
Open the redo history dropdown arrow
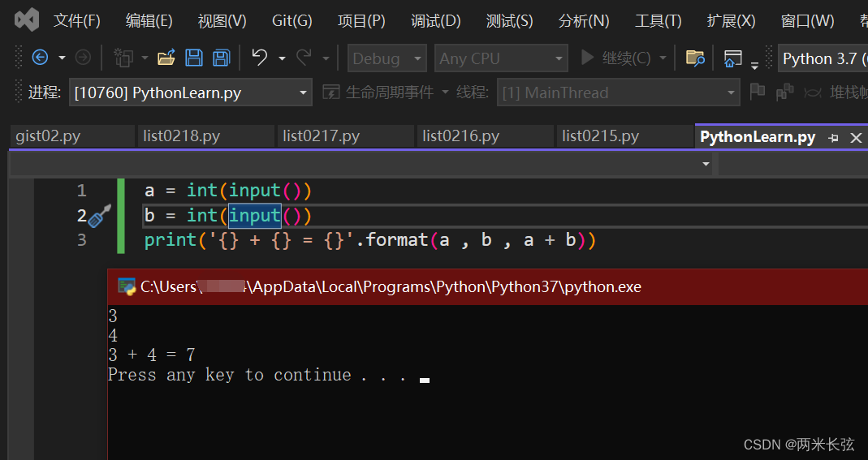(326, 58)
